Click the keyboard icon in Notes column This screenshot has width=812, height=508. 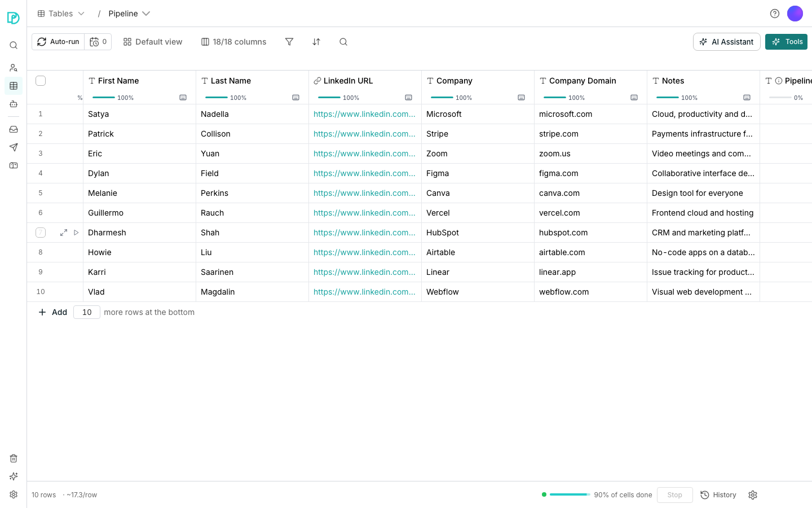[x=747, y=98]
